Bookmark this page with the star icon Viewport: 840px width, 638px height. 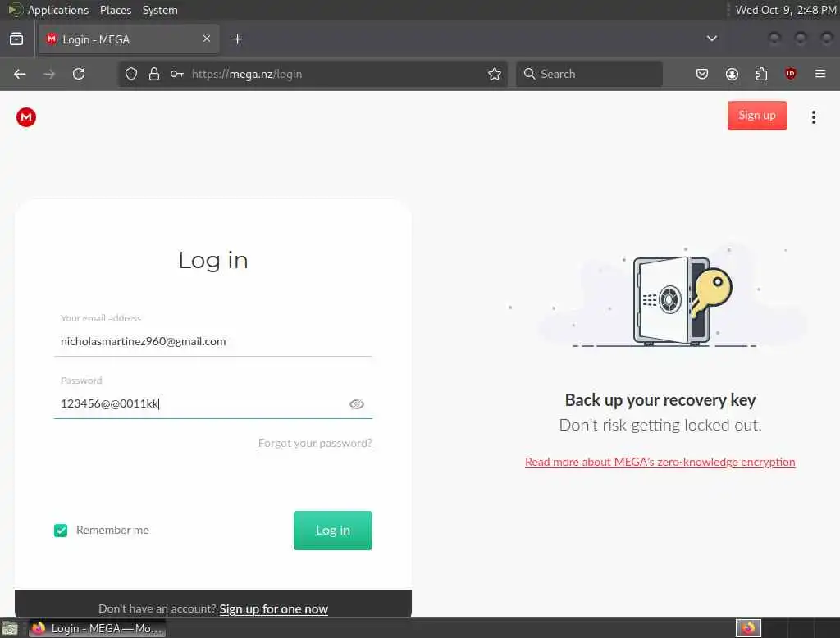click(495, 74)
